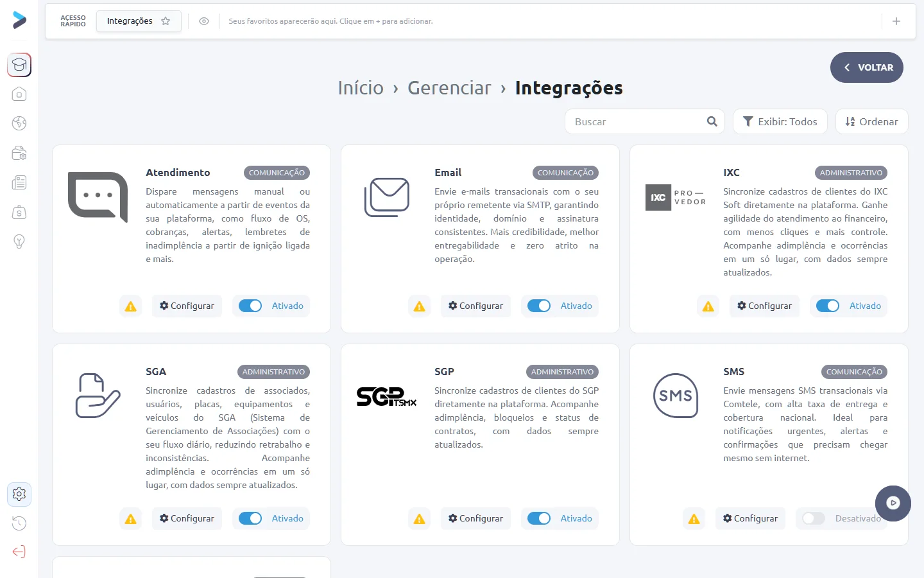Click warning icon on SMS card
The height and width of the screenshot is (578, 924).
click(x=694, y=519)
